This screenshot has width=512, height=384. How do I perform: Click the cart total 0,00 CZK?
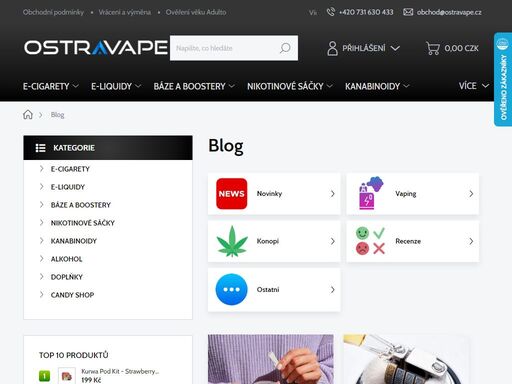[461, 48]
